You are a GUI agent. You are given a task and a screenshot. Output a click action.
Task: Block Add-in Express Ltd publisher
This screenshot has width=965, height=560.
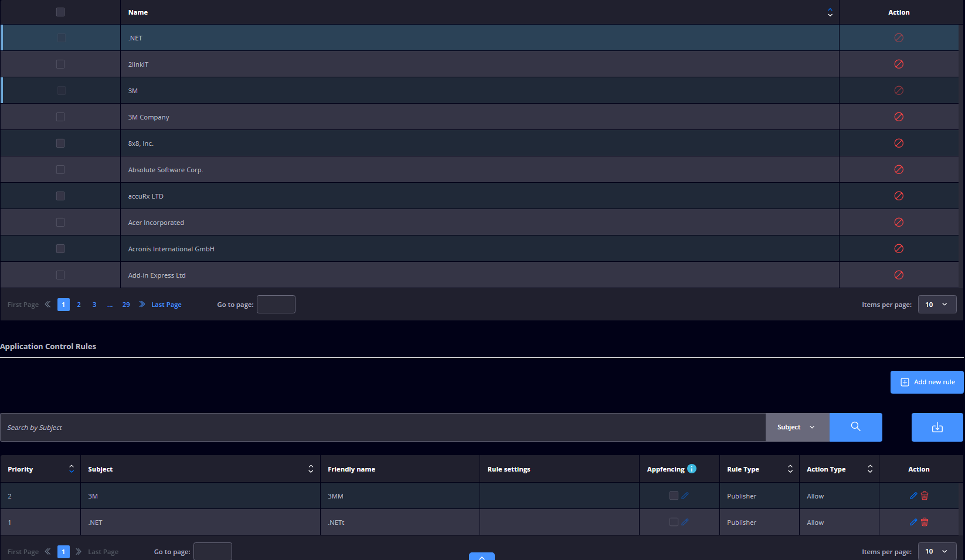[899, 275]
